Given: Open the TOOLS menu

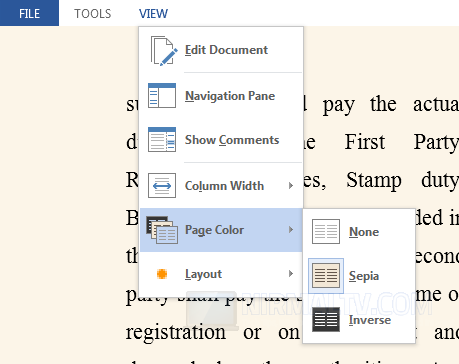Looking at the screenshot, I should pyautogui.click(x=92, y=14).
